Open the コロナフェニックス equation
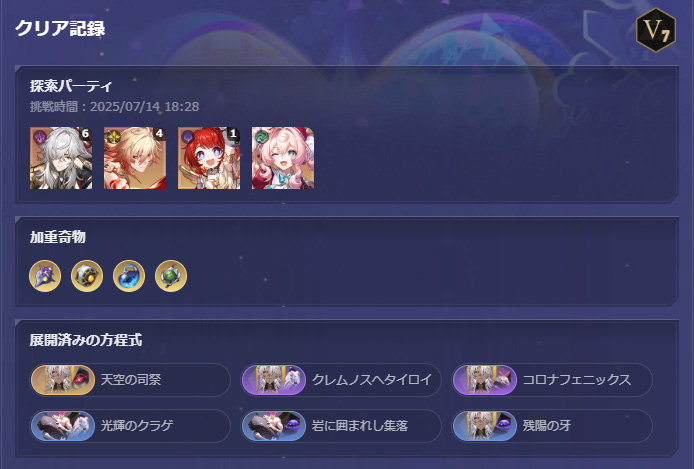This screenshot has height=469, width=694. [552, 380]
